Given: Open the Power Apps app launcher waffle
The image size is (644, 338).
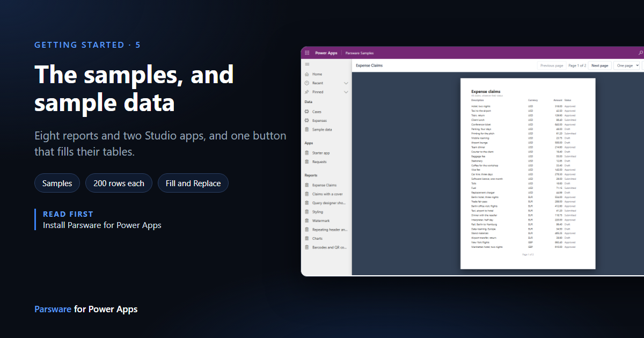Looking at the screenshot, I should (307, 53).
